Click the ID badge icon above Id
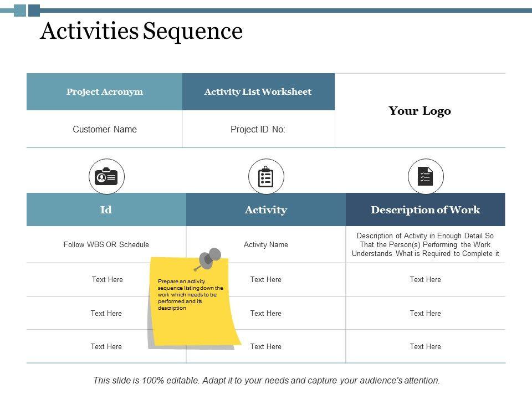The image size is (532, 399). [106, 177]
